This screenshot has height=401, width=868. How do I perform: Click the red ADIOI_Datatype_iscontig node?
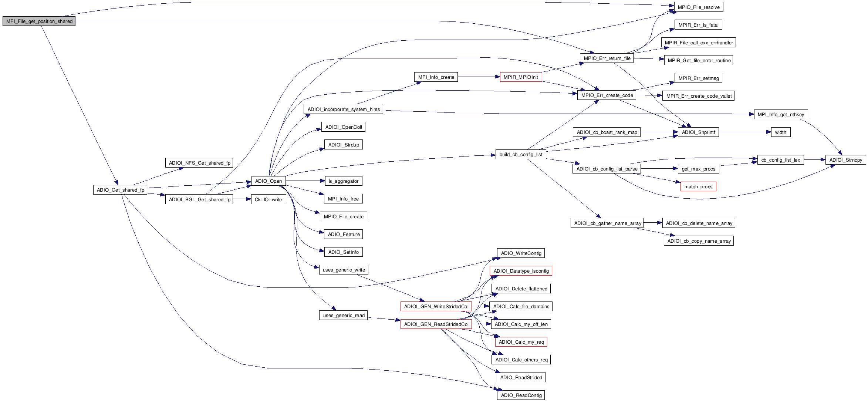tap(521, 271)
